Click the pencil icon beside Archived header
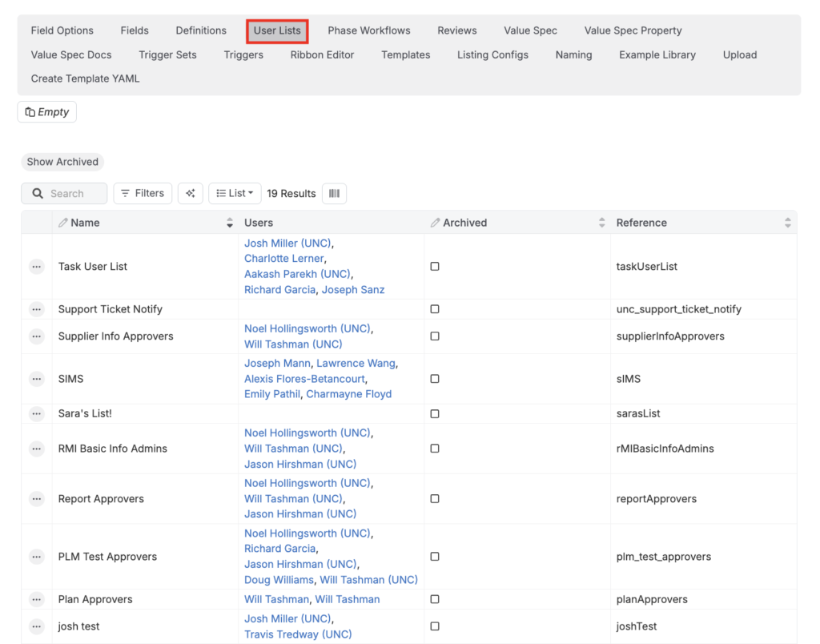This screenshot has width=820, height=644. (435, 223)
